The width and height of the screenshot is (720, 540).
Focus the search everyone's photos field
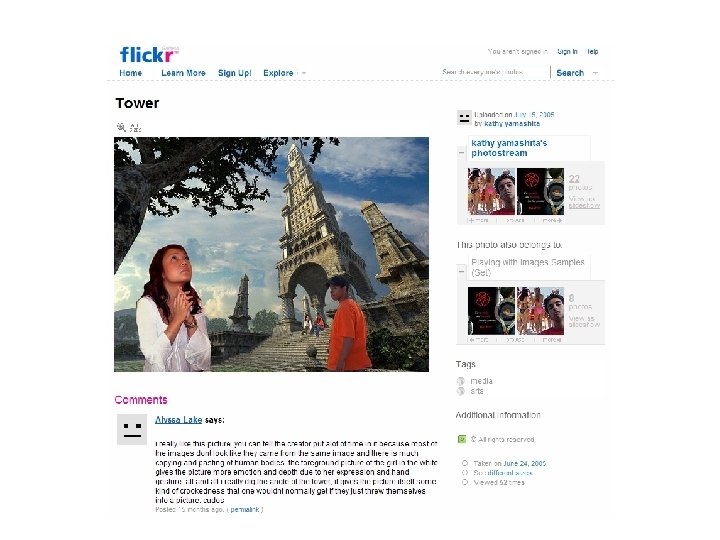click(494, 72)
